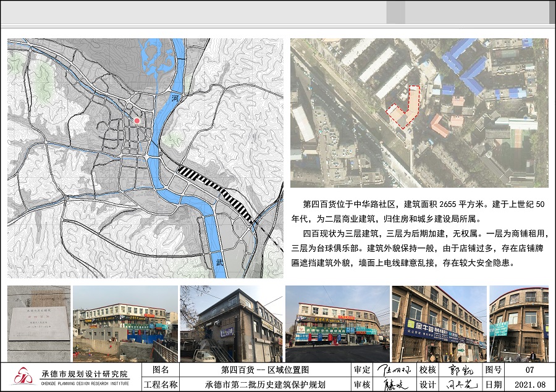Open the rightmost curved corner building photo

click(518, 323)
